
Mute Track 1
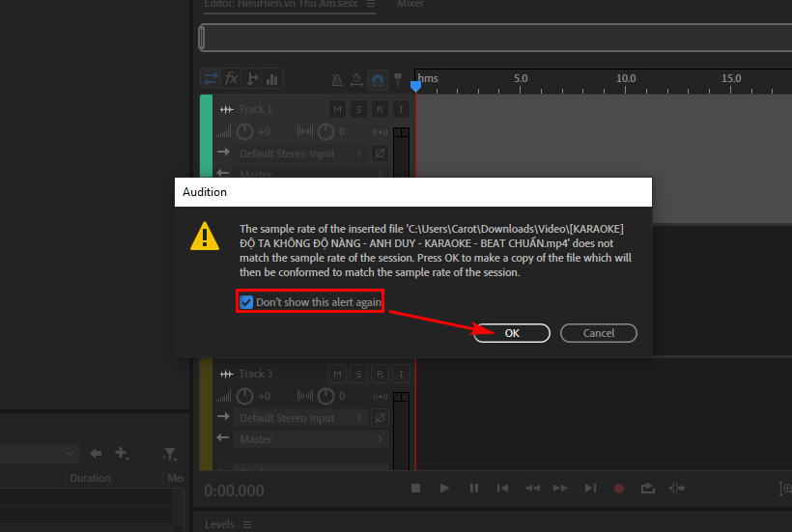(337, 109)
